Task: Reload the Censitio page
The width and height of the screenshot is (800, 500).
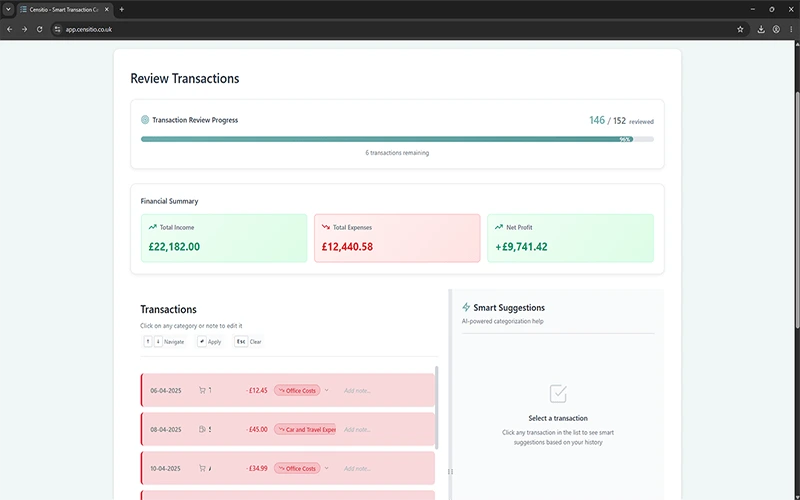Action: coord(39,30)
